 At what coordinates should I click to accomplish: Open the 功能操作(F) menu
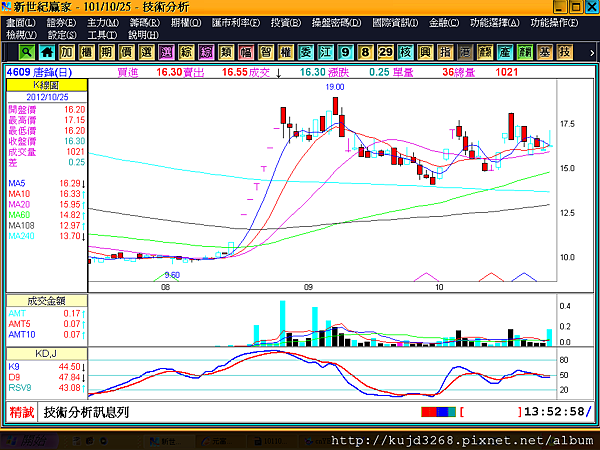coord(554,23)
